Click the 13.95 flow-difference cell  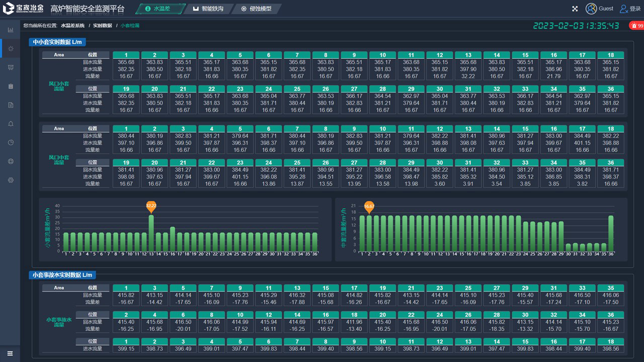coord(354,184)
